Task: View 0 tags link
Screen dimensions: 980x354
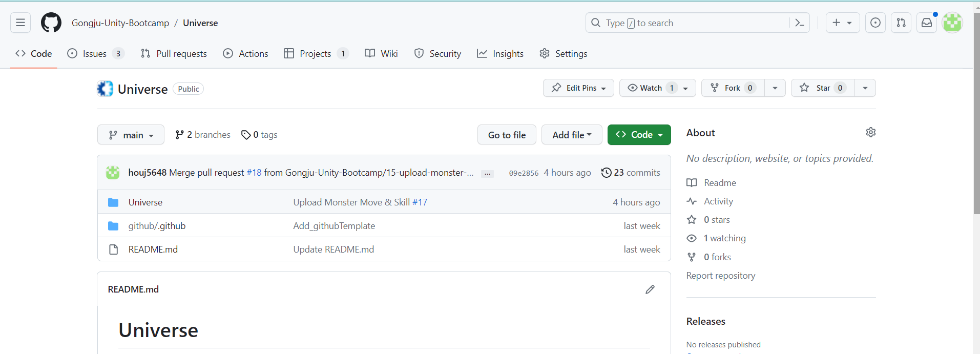Action: coord(259,135)
